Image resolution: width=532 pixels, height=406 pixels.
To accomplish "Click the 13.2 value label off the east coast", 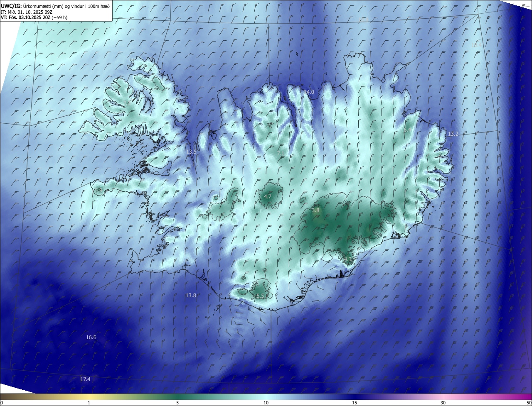I will pyautogui.click(x=453, y=134).
